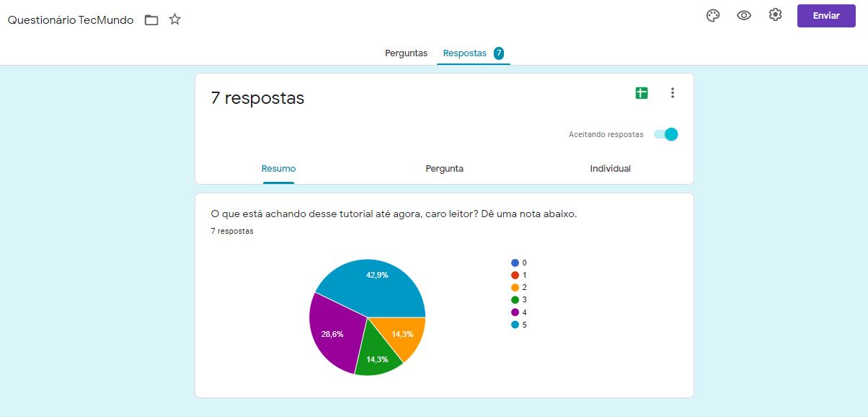The height and width of the screenshot is (417, 868).
Task: Click the Enviar button
Action: click(826, 16)
